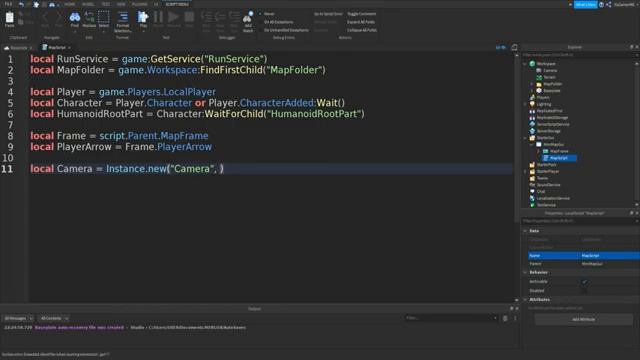The image size is (640, 360).
Task: Expand the Lighting tree node
Action: coord(525,104)
